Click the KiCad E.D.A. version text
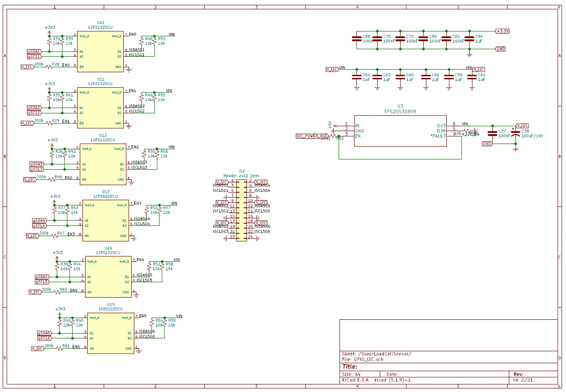 point(376,380)
